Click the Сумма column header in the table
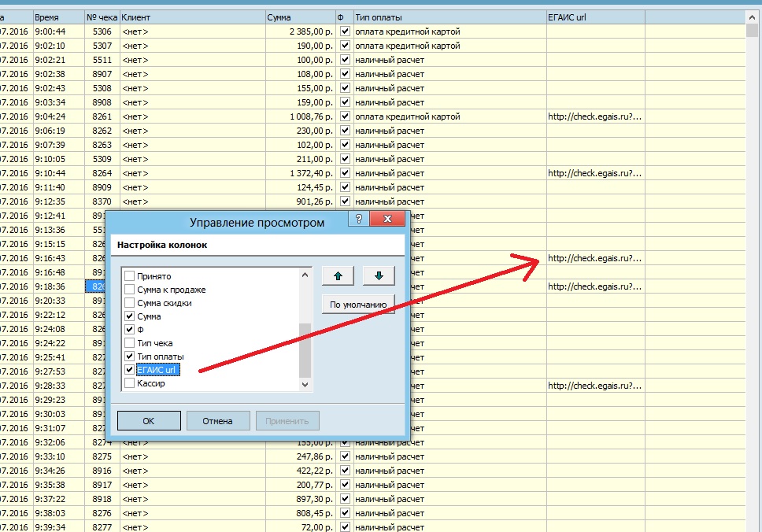Image resolution: width=762 pixels, height=532 pixels. click(301, 17)
